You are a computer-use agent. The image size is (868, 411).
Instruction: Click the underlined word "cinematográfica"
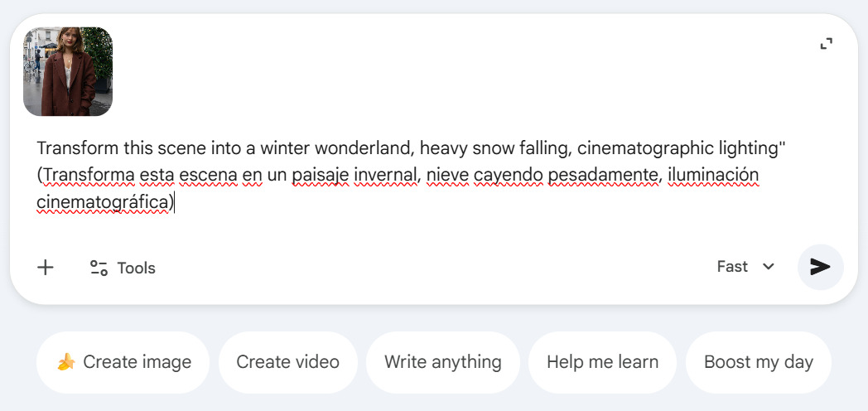tap(103, 201)
